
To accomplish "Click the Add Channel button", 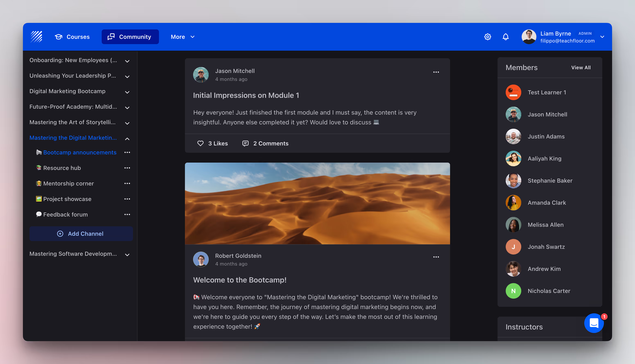I will point(81,233).
